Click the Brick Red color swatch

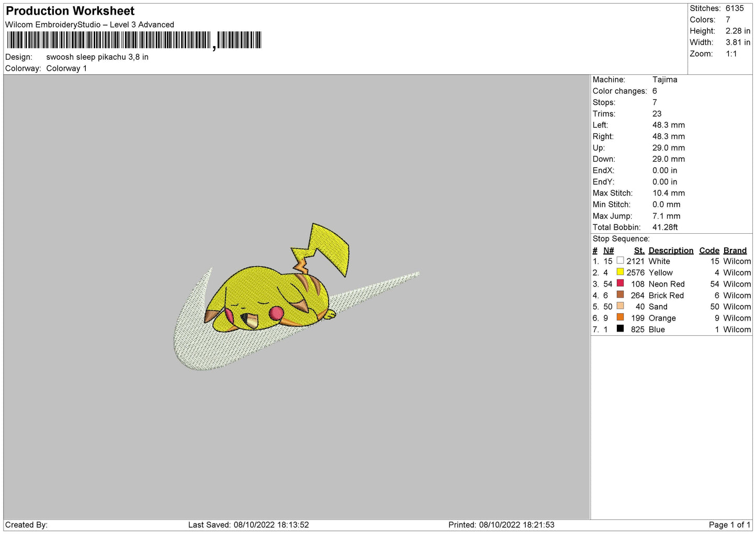[620, 295]
